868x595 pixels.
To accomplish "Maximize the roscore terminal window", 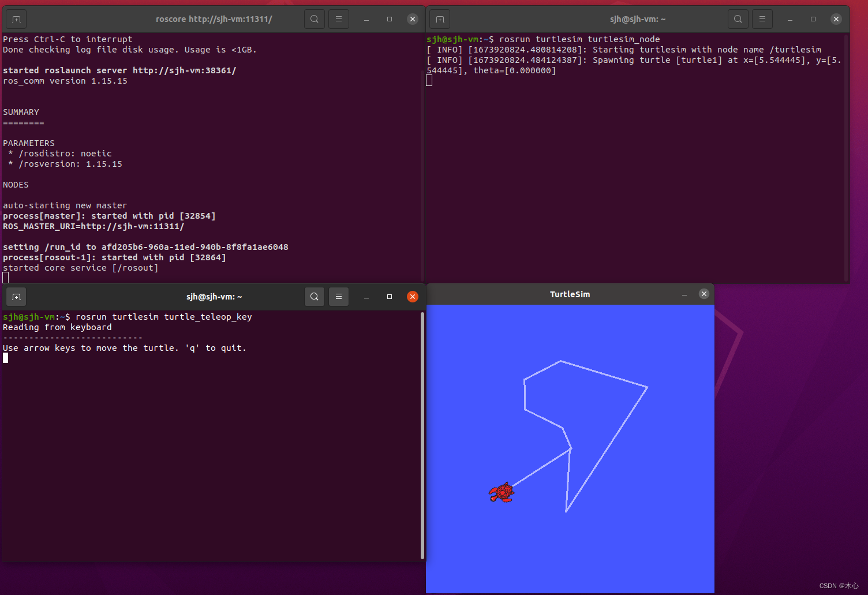I will [390, 19].
